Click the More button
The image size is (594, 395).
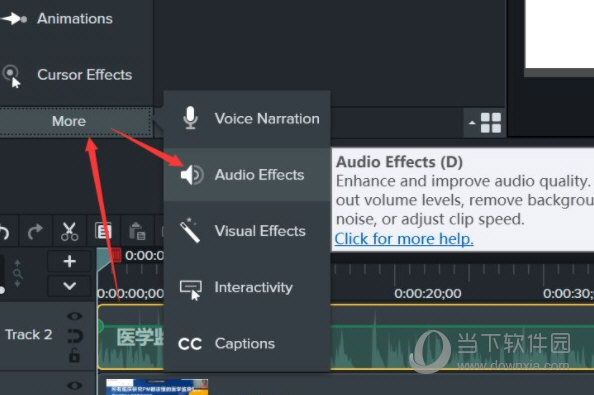click(76, 122)
